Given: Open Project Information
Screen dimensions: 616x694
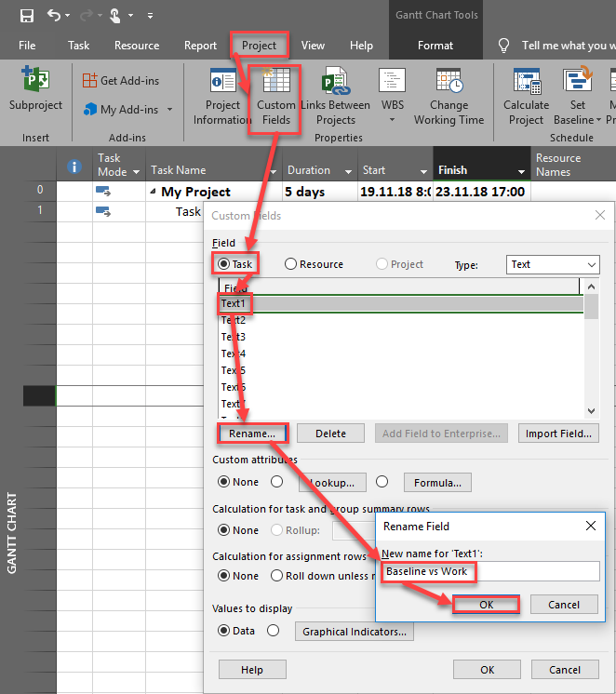Looking at the screenshot, I should click(222, 96).
